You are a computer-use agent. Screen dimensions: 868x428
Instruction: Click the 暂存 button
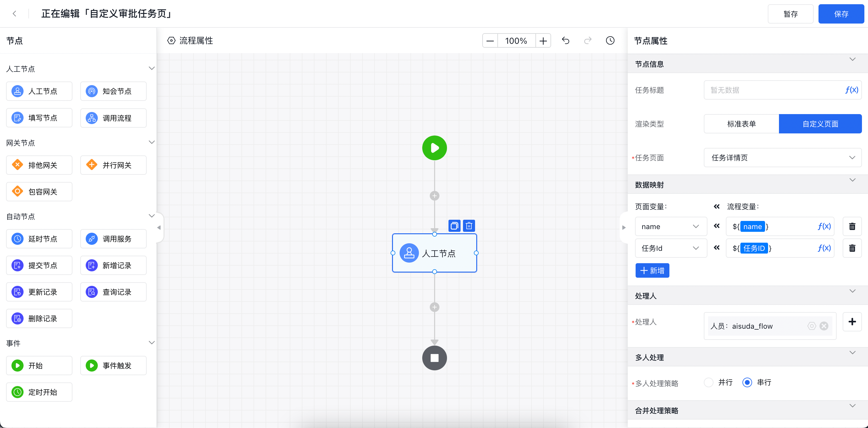point(790,14)
